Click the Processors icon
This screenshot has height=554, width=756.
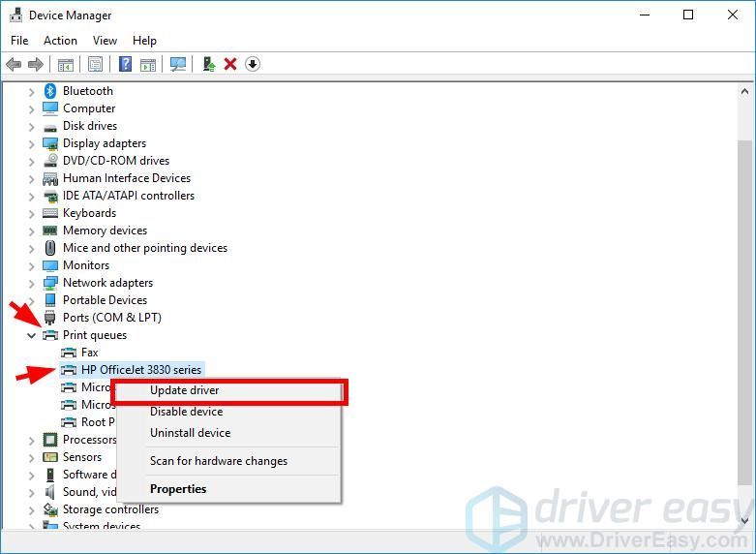tap(50, 440)
